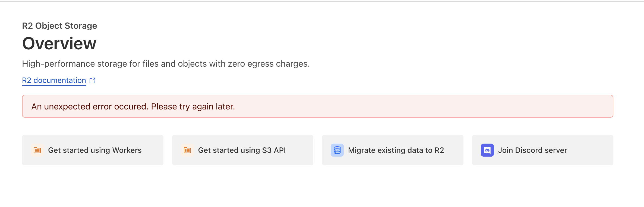Click the words "zero egress charges"

pos(268,64)
